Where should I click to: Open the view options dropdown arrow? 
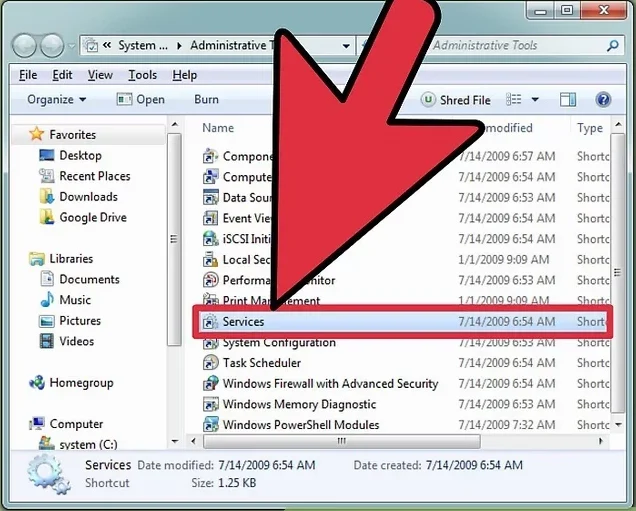pos(535,99)
